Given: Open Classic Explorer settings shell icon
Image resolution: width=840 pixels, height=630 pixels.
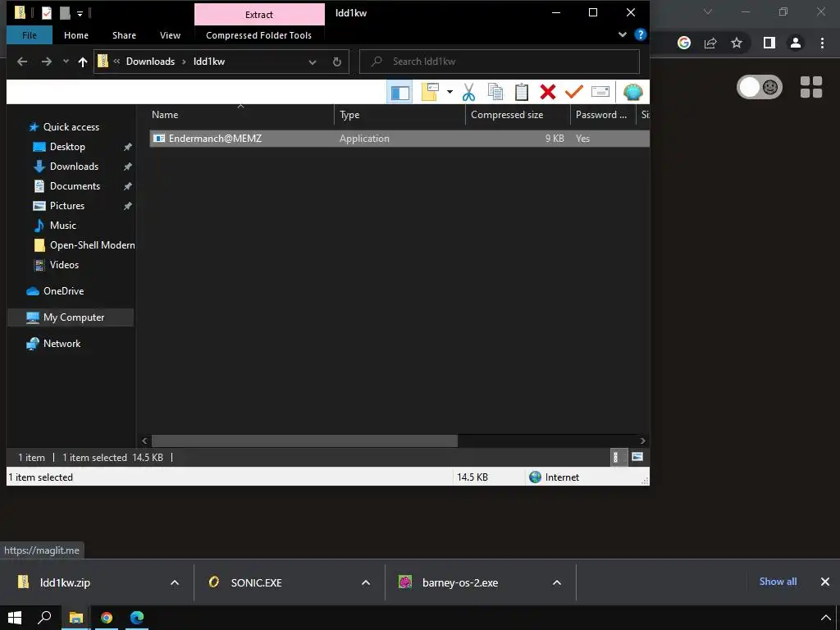Looking at the screenshot, I should 632,92.
